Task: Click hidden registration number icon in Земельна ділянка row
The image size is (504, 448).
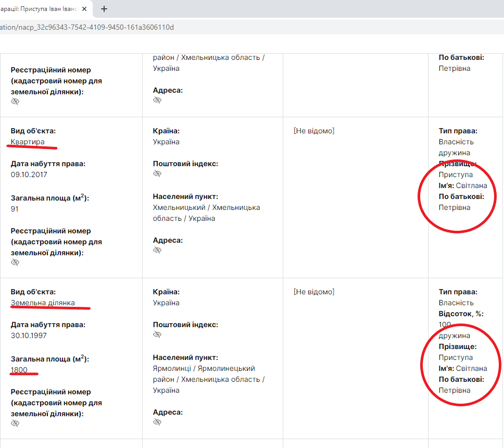Action: click(15, 424)
